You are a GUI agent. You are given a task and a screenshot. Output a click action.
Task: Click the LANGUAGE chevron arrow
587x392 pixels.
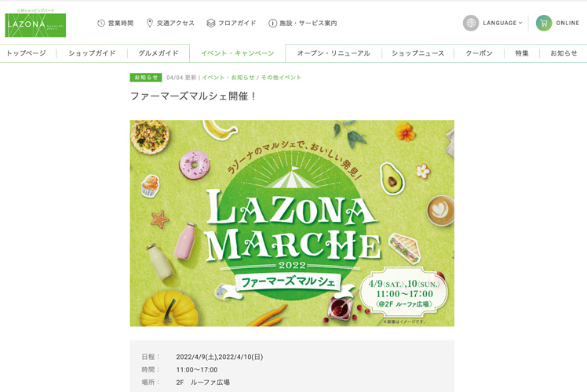520,23
